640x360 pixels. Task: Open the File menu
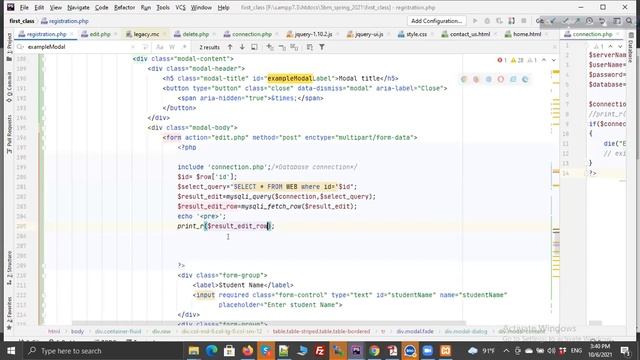(24, 7)
